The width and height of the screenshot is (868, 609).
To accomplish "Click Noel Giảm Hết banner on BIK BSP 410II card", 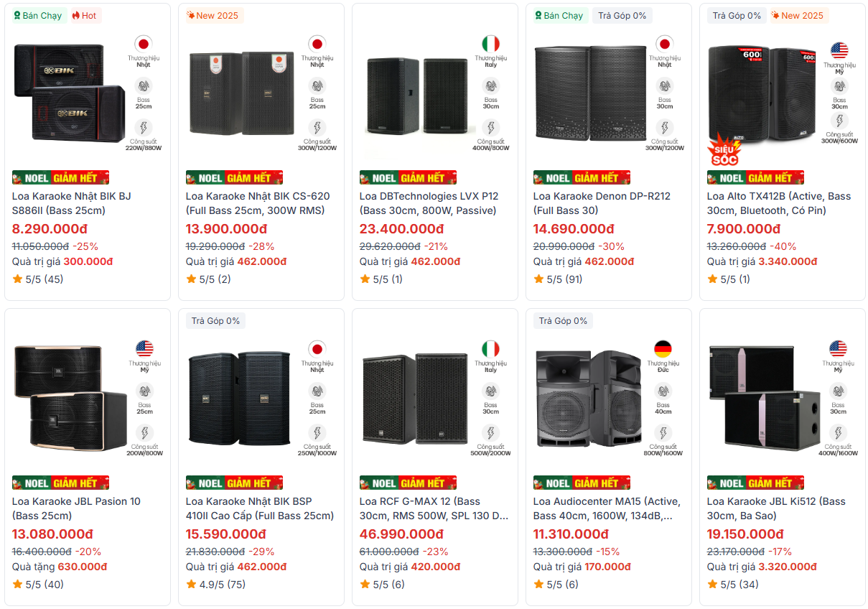I will pos(234,483).
